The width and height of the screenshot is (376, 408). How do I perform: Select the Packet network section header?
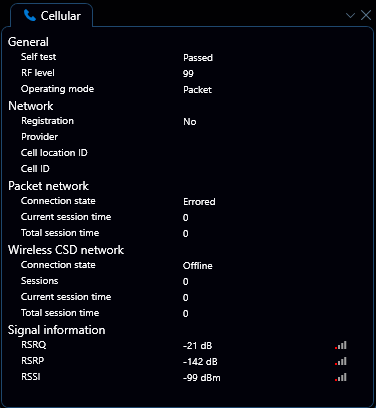[48, 186]
